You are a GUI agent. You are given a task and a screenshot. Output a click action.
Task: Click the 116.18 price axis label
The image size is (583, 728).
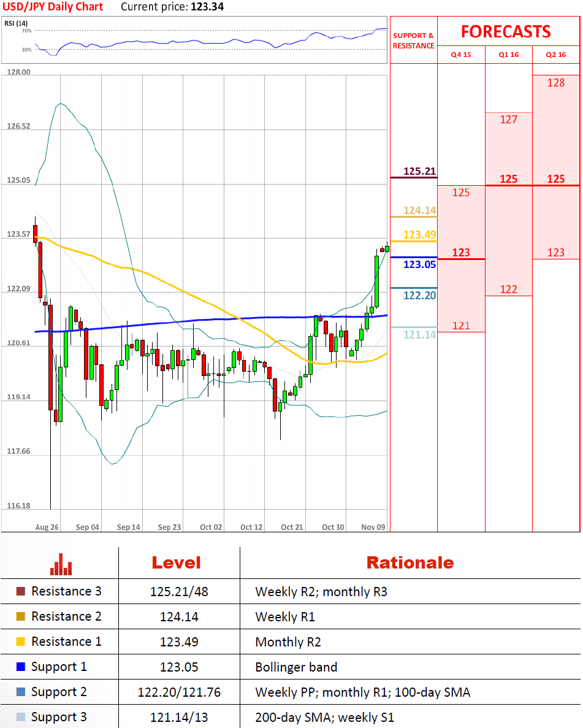pyautogui.click(x=18, y=506)
